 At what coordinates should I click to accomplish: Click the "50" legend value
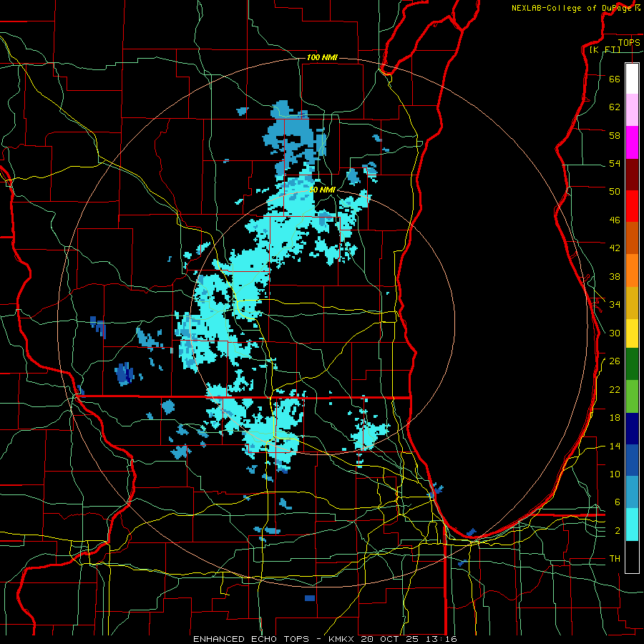click(615, 192)
